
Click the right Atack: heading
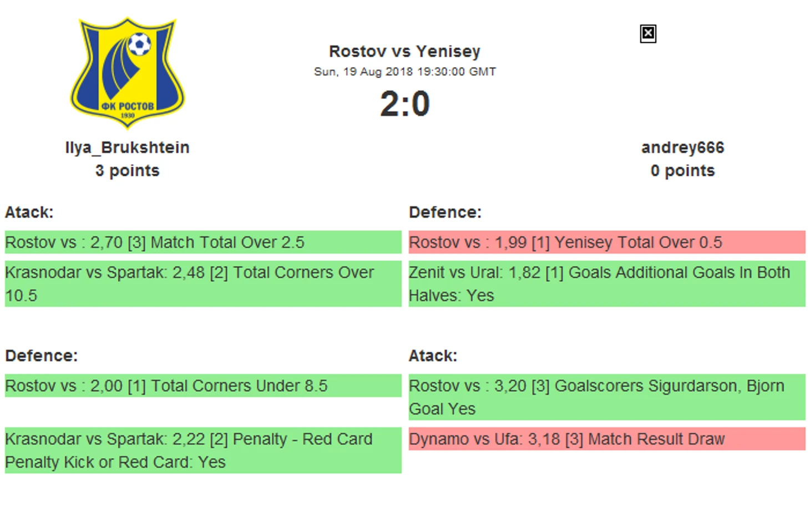(x=433, y=356)
